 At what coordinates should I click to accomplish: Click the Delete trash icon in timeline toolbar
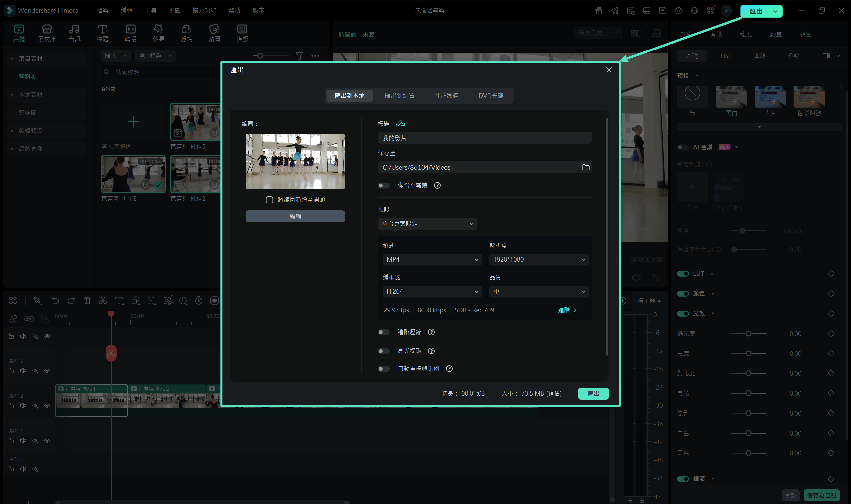(87, 301)
